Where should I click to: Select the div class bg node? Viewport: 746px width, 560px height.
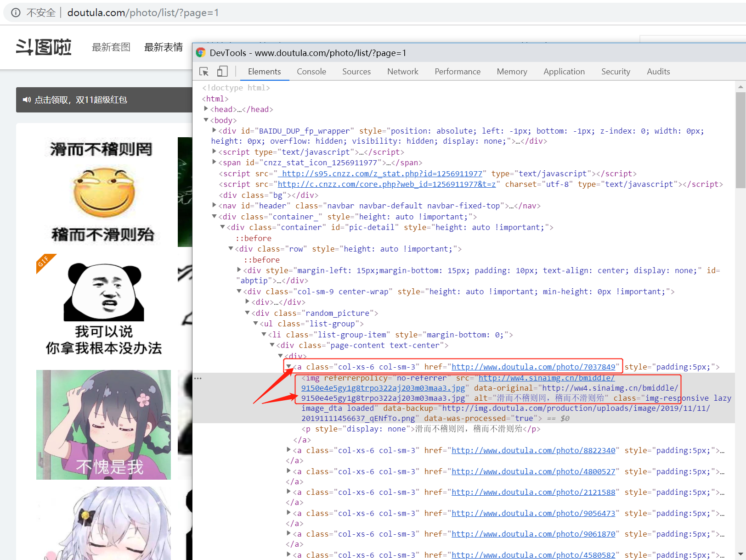click(x=268, y=195)
